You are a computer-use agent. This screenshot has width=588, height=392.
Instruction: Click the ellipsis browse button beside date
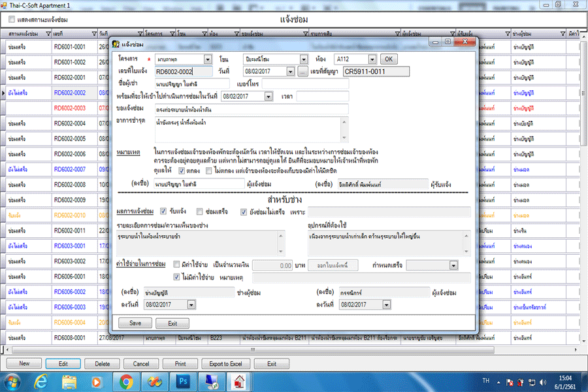pos(302,71)
